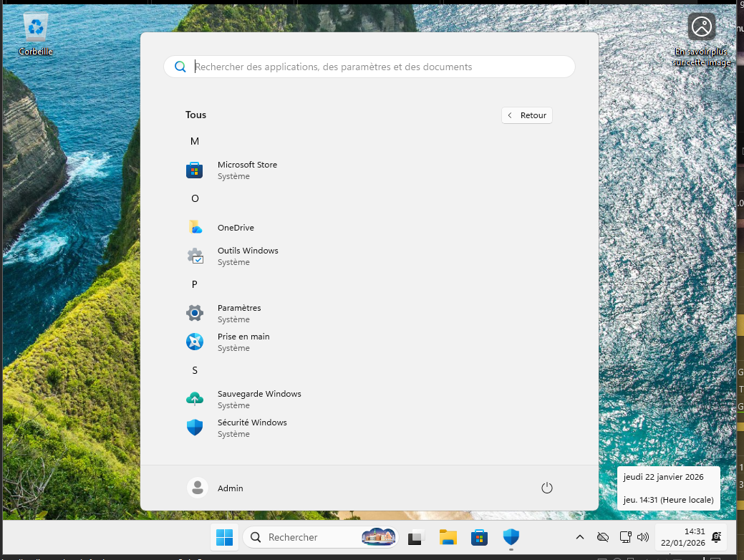
Task: Launch OneDrive from the Start menu
Action: 236,228
